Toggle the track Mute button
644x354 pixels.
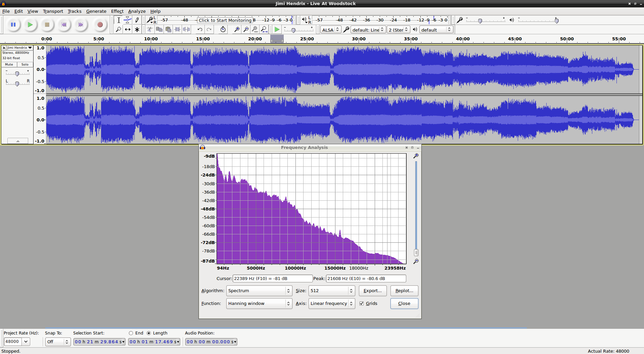(x=9, y=65)
